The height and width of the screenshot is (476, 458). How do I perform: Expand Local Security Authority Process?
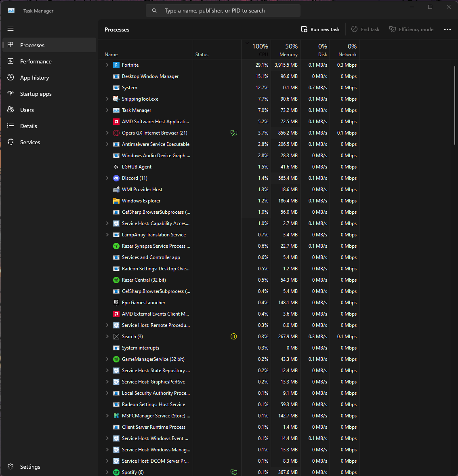click(107, 393)
